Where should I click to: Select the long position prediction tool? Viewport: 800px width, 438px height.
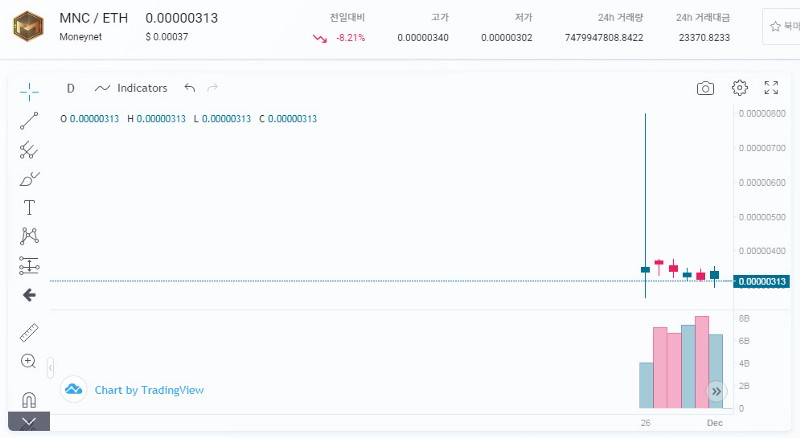coord(29,265)
